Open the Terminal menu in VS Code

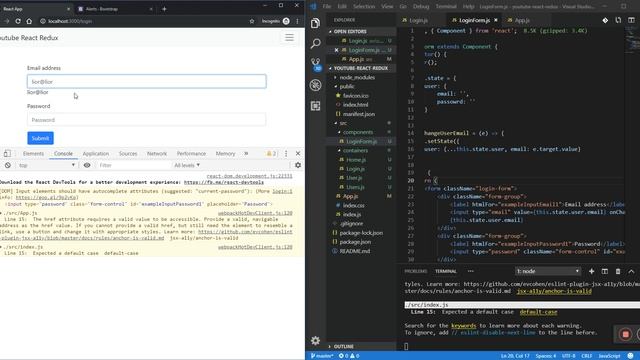(446, 7)
